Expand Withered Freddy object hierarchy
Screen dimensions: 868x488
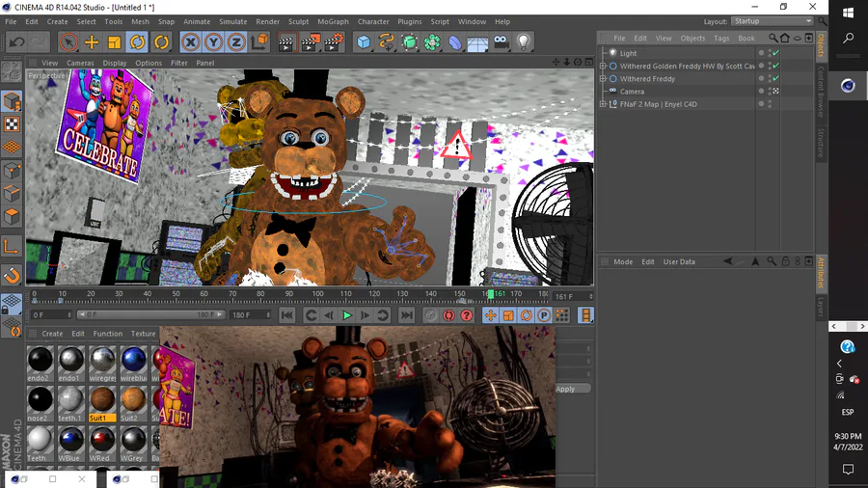click(603, 78)
